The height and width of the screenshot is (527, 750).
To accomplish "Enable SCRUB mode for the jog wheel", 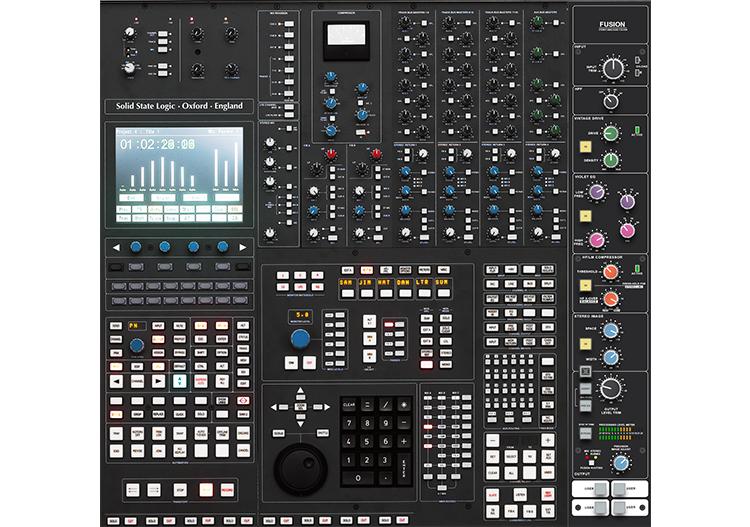I will tap(278, 433).
